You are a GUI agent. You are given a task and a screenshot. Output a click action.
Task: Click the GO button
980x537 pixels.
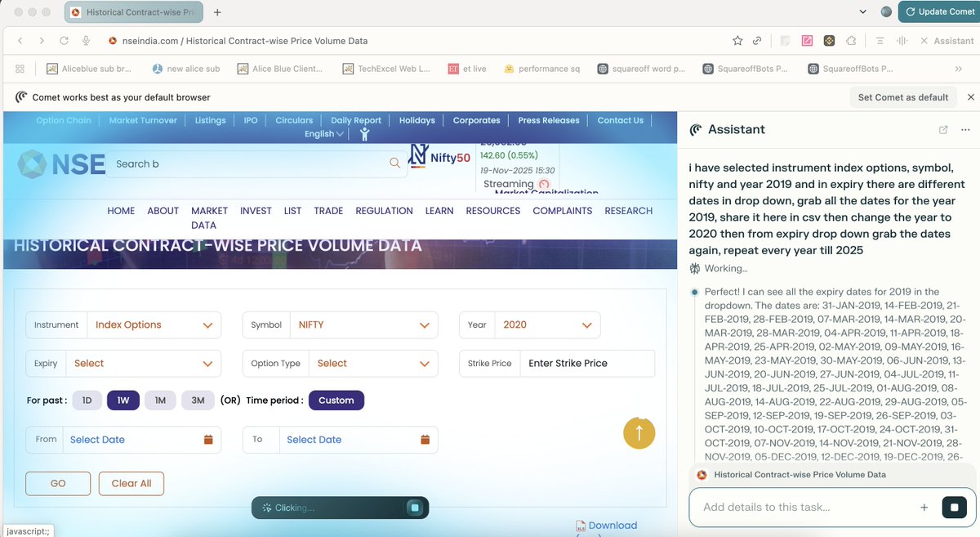(x=58, y=483)
